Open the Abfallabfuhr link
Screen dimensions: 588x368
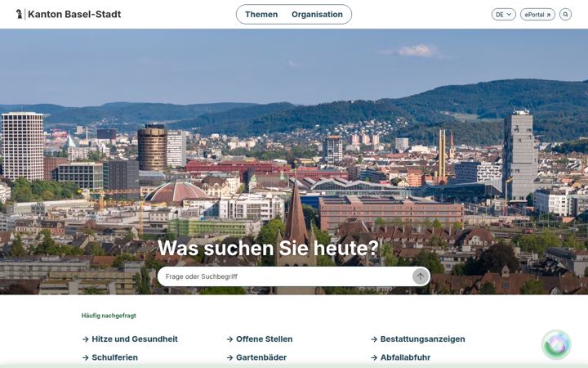coord(405,357)
